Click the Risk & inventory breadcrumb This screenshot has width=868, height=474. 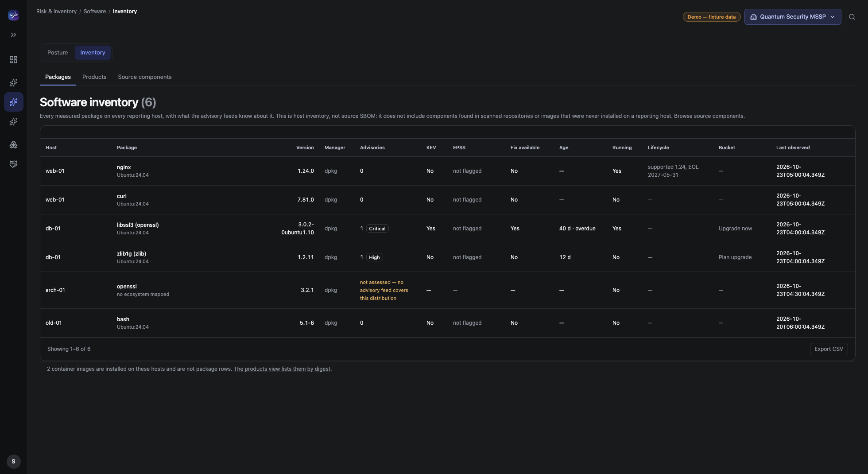pos(56,12)
